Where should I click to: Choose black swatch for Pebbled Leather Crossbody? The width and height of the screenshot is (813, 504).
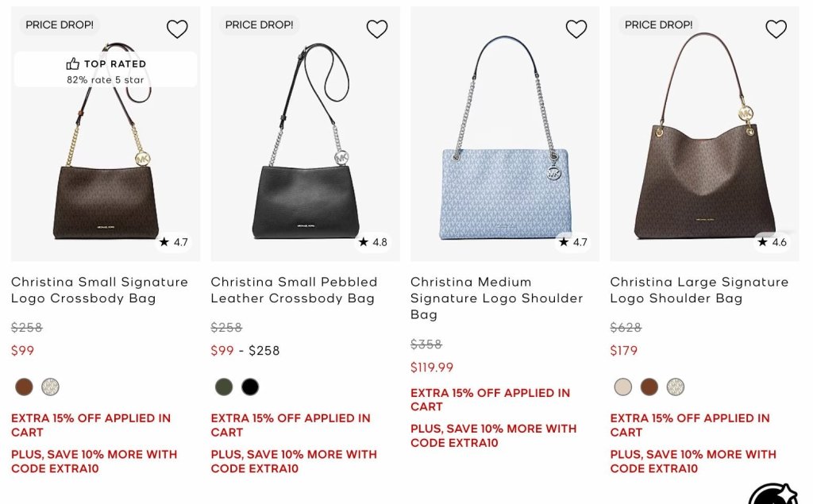(250, 387)
